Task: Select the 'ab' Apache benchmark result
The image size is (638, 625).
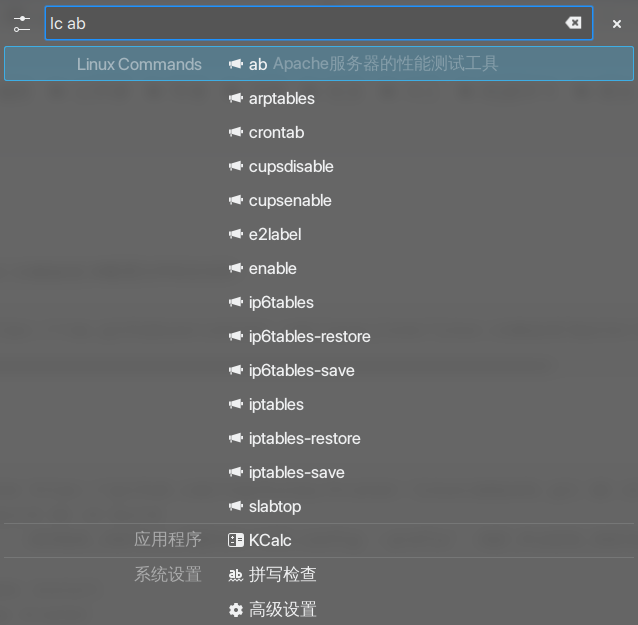Action: (x=319, y=64)
